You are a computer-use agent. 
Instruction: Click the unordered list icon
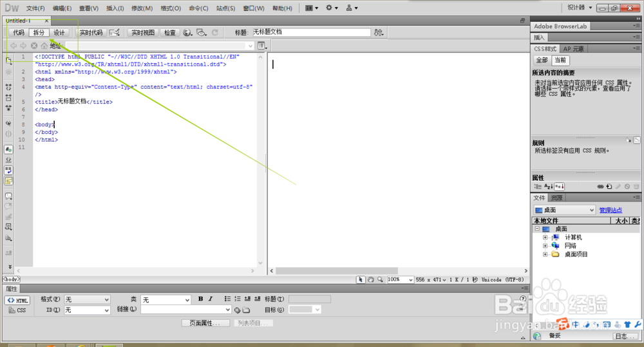click(x=227, y=299)
